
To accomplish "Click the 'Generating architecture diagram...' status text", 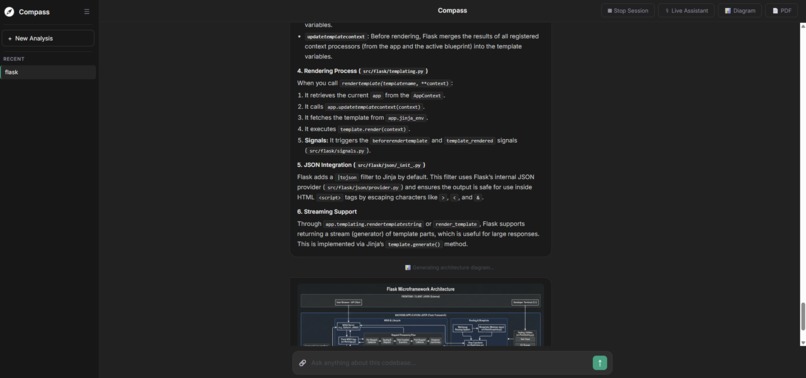I will (x=449, y=267).
